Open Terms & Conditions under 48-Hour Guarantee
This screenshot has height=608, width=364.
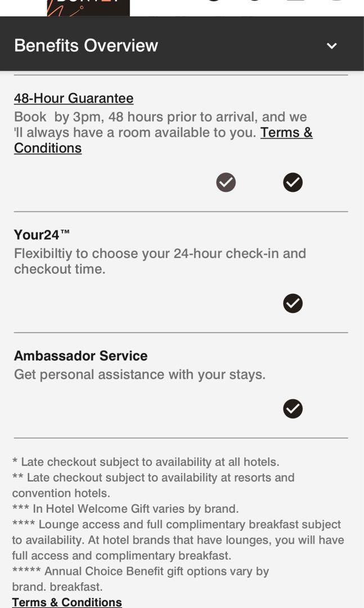[287, 133]
